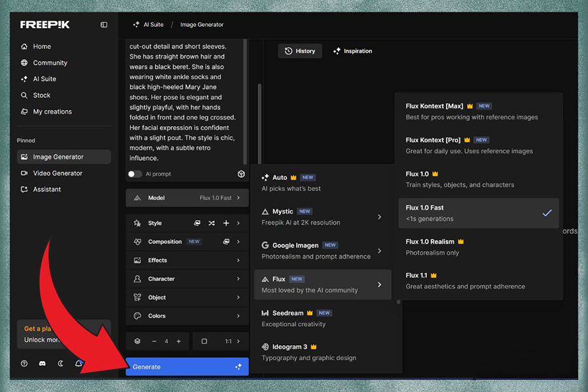Add a new style with plus icon
Image resolution: width=588 pixels, height=392 pixels.
pyautogui.click(x=226, y=223)
